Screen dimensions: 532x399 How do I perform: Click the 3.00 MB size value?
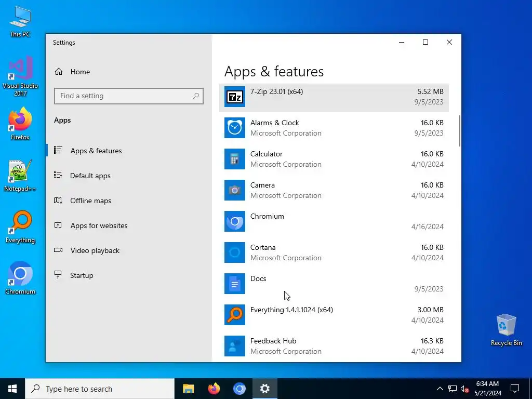pyautogui.click(x=430, y=310)
